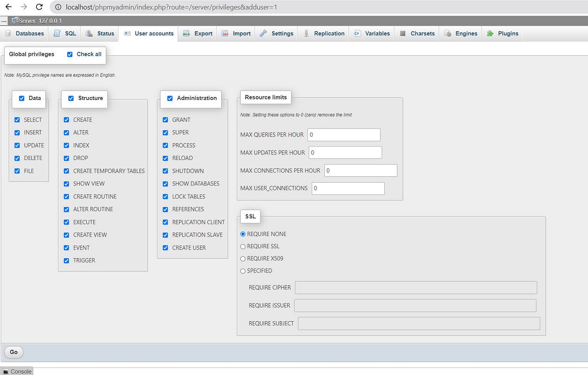Toggle the TRIGGER privilege checkbox
Screen dimensions: 588x375
(x=66, y=260)
